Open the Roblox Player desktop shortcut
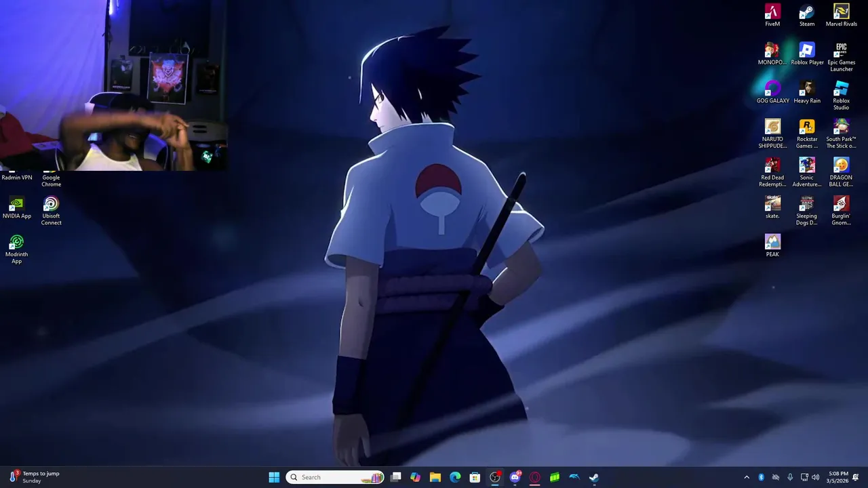Viewport: 868px width, 488px height. [807, 54]
